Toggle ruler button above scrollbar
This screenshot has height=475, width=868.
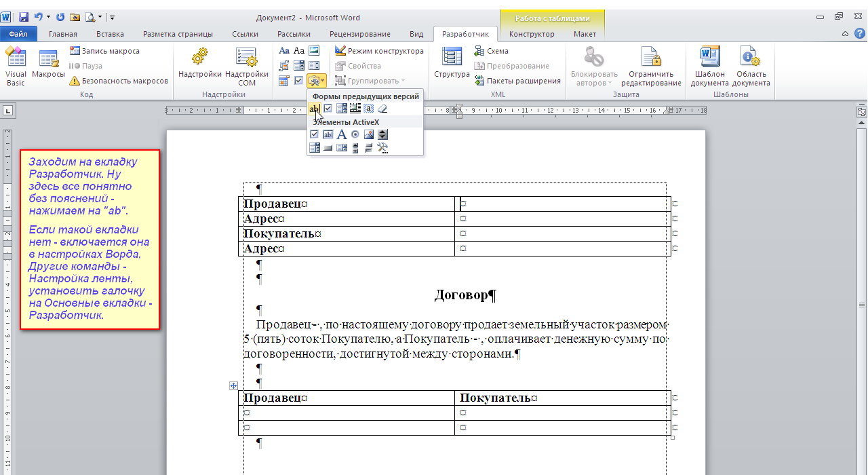click(x=862, y=111)
